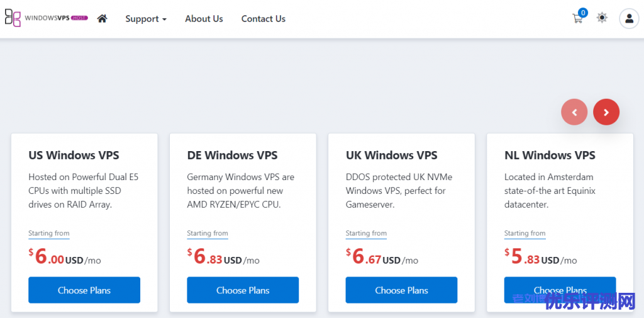This screenshot has height=318, width=644.
Task: Choose Plans for UK Windows VPS
Action: [x=401, y=290]
